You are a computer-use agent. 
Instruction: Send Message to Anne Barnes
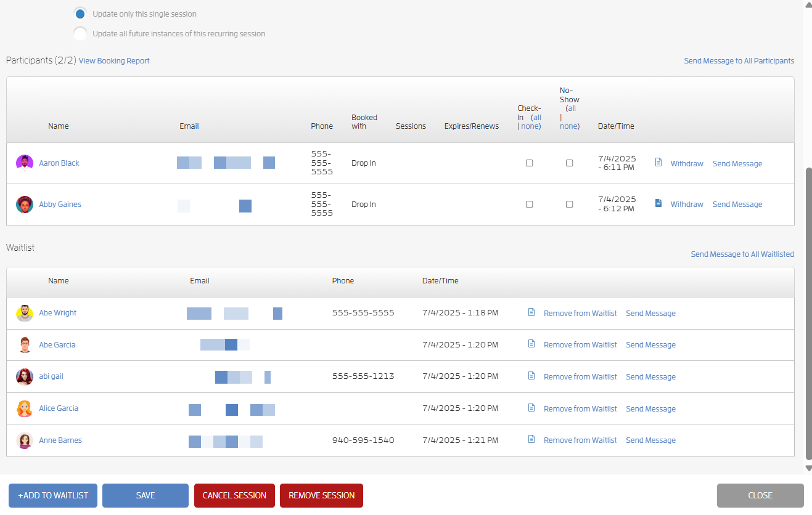[x=650, y=440]
